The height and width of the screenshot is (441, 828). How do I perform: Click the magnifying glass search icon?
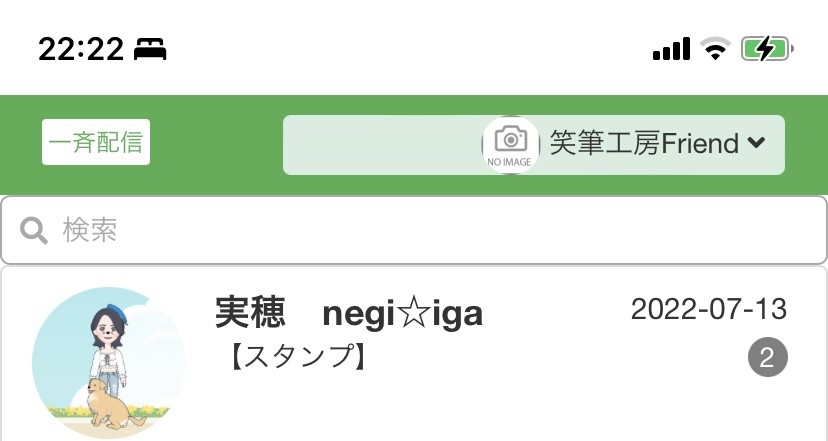34,231
